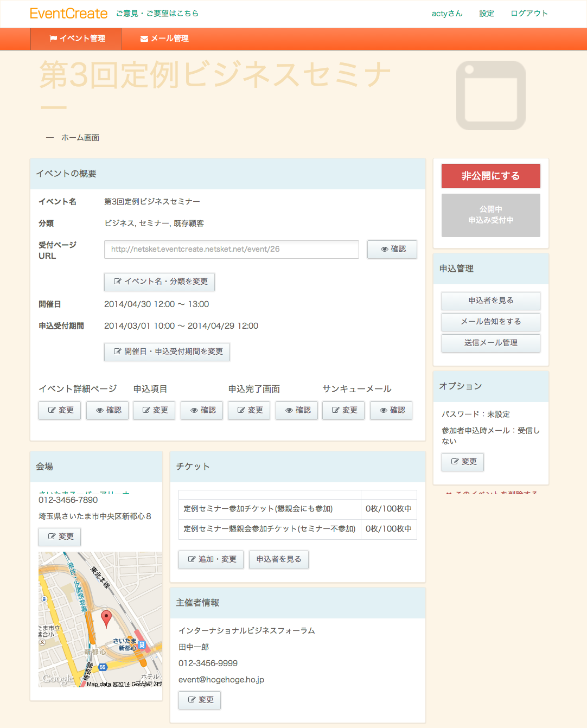Viewport: 587px width, 728px height.
Task: Open the イベント管理 tab
Action: coord(76,39)
